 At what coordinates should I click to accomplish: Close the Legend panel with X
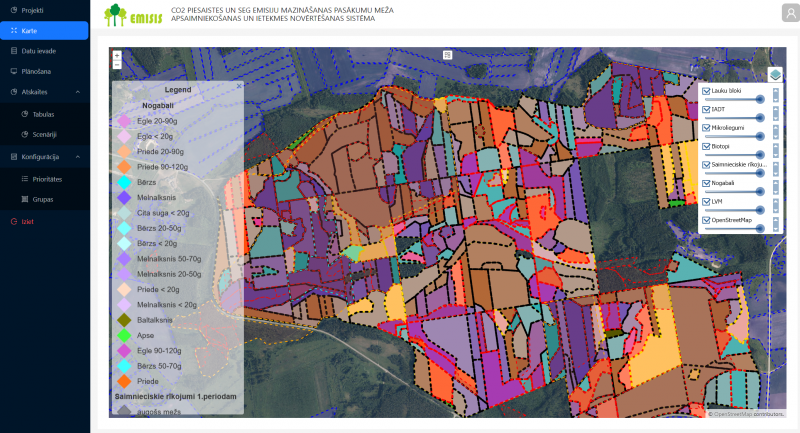pos(239,88)
